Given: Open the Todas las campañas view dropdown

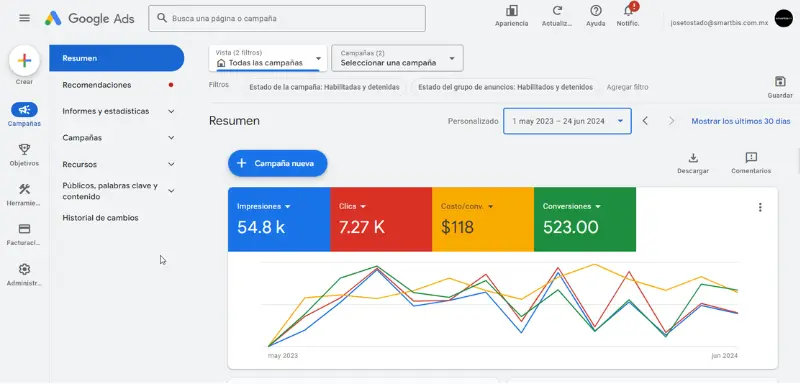Looking at the screenshot, I should [x=268, y=58].
